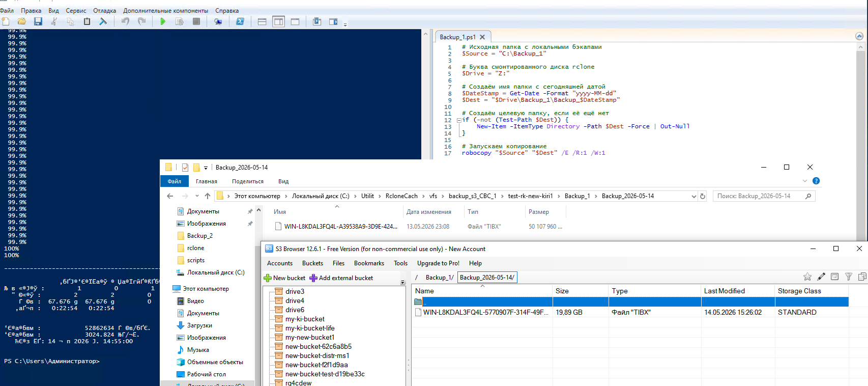Switch to the Поделиться ribbon tab
The width and height of the screenshot is (868, 386).
248,181
